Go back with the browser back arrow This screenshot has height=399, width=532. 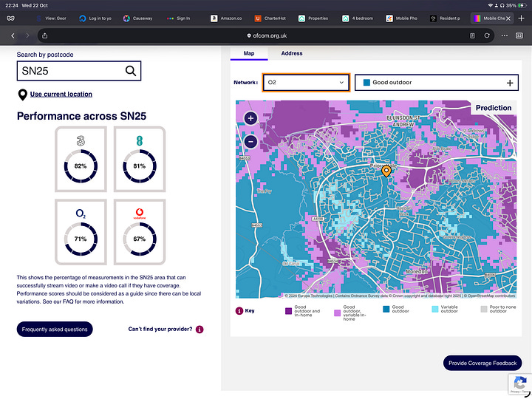(13, 35)
